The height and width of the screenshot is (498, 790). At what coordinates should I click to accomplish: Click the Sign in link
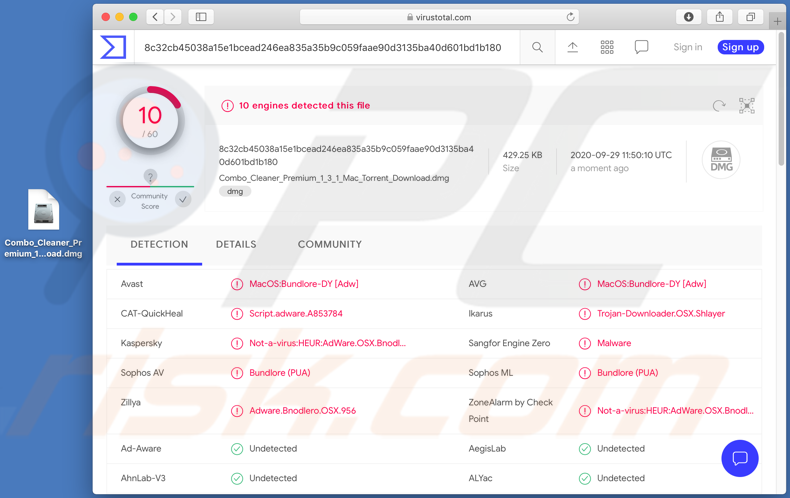tap(688, 47)
